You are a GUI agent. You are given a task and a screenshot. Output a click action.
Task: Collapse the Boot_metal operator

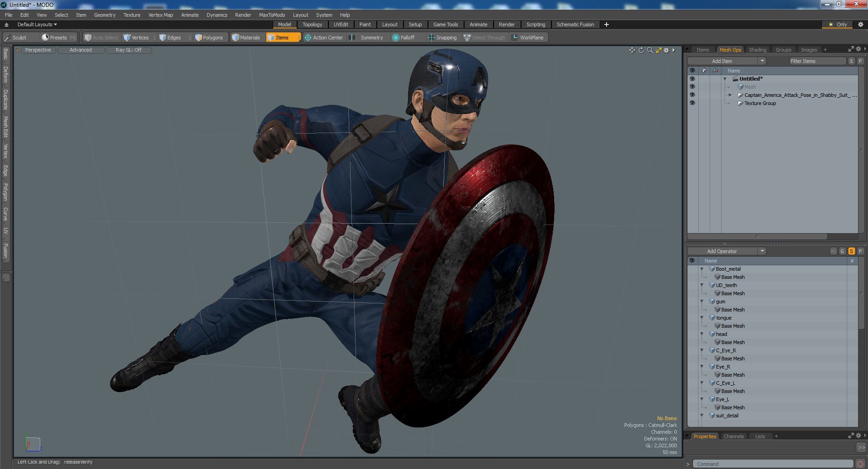(702, 269)
